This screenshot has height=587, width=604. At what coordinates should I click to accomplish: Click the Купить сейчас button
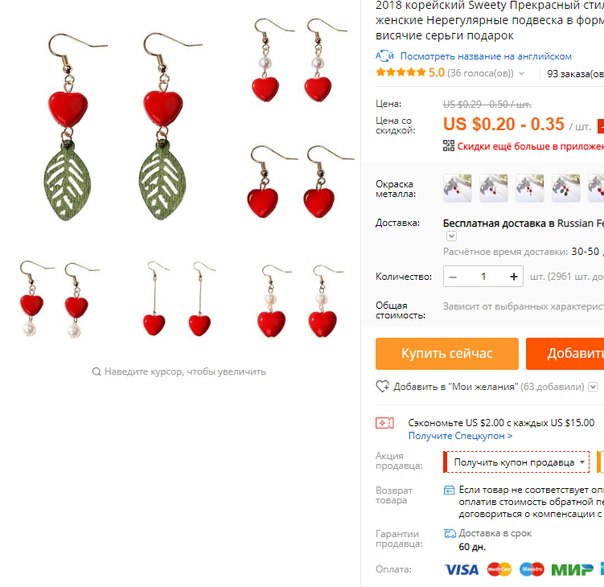[x=447, y=354]
